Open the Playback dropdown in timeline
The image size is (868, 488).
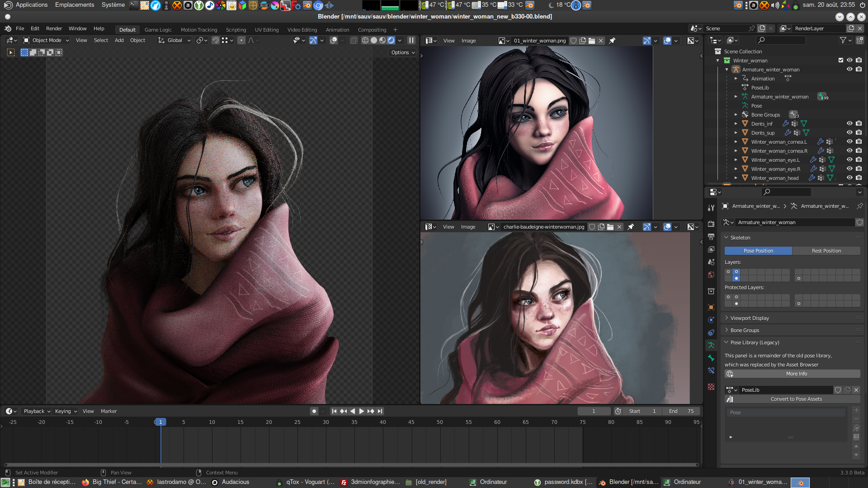[x=37, y=411]
